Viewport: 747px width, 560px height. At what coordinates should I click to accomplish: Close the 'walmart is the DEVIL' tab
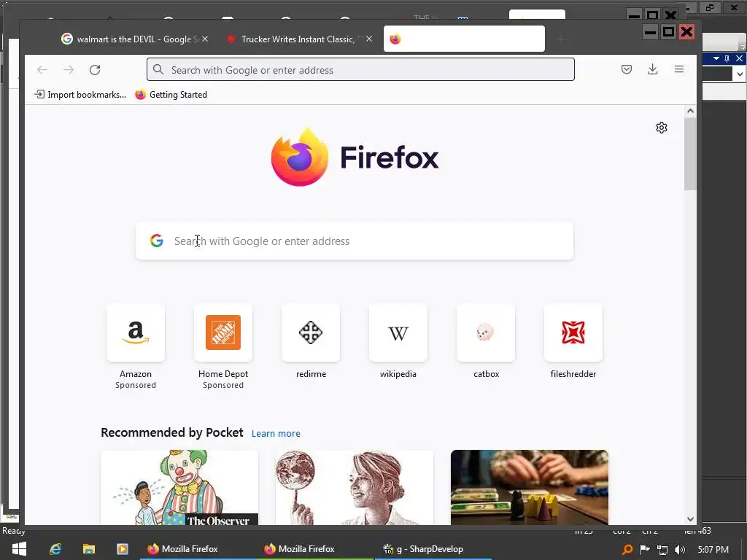pos(205,39)
